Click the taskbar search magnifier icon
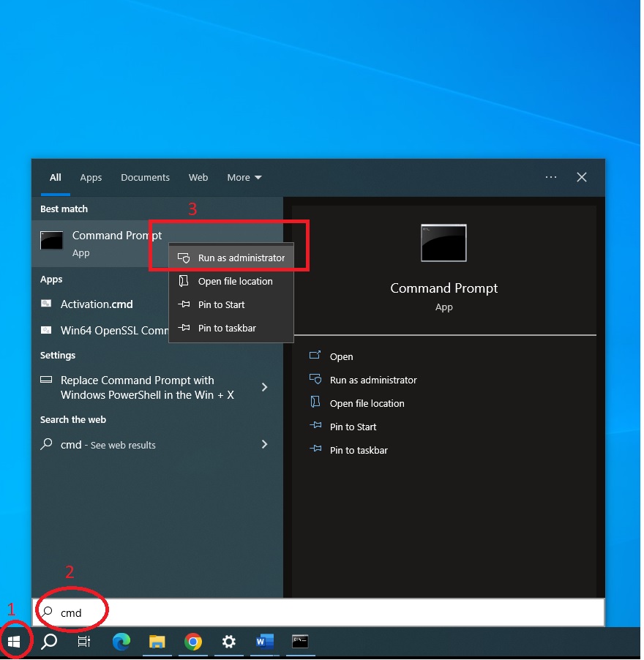The height and width of the screenshot is (660, 644). pos(49,642)
